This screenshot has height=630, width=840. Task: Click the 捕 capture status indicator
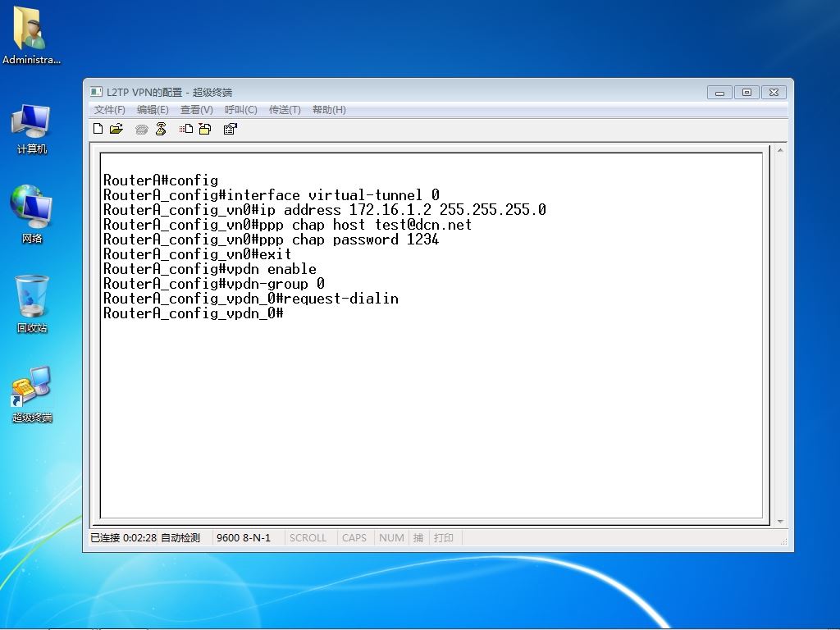tap(418, 538)
